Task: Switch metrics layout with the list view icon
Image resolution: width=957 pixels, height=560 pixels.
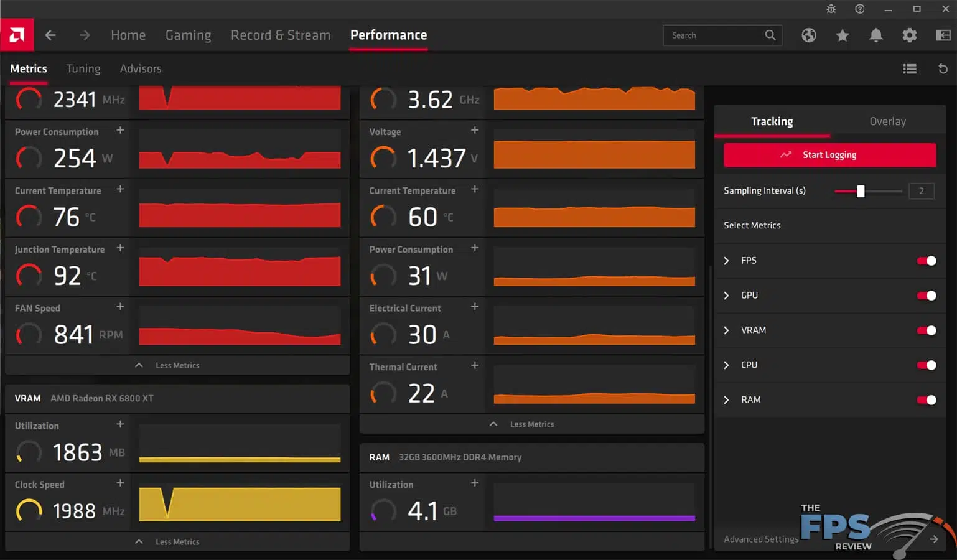Action: (x=909, y=68)
